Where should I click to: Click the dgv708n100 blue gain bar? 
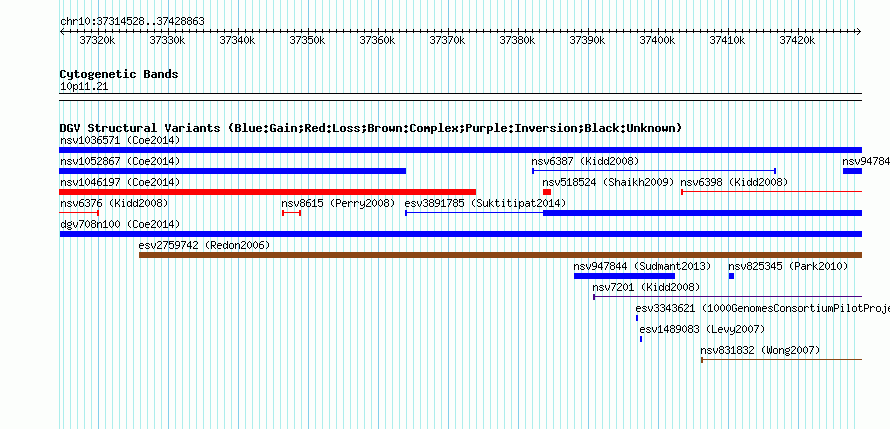pyautogui.click(x=460, y=234)
